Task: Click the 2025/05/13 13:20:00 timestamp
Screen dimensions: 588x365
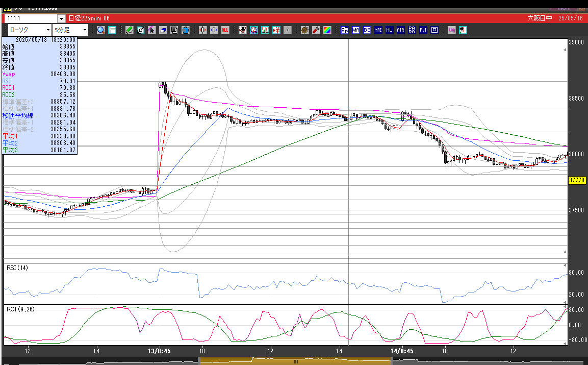Action: pyautogui.click(x=45, y=39)
